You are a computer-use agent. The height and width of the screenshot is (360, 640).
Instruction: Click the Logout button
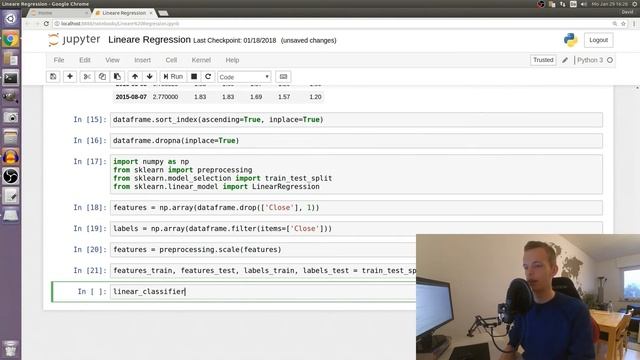pos(598,40)
